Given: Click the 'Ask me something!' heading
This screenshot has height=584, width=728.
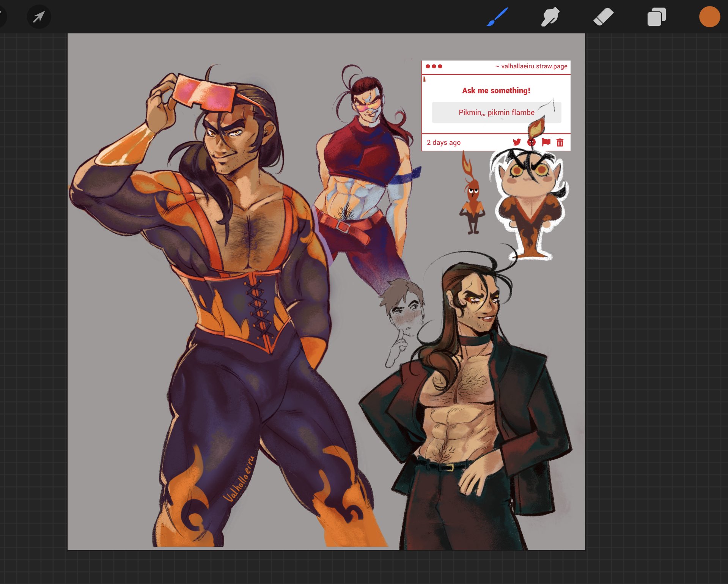Looking at the screenshot, I should [x=496, y=91].
